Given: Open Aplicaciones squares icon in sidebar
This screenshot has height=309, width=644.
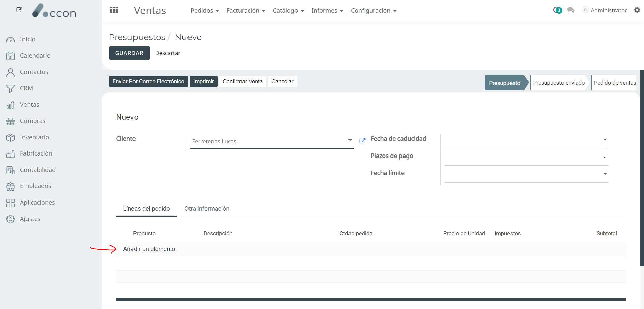Looking at the screenshot, I should pyautogui.click(x=10, y=203).
